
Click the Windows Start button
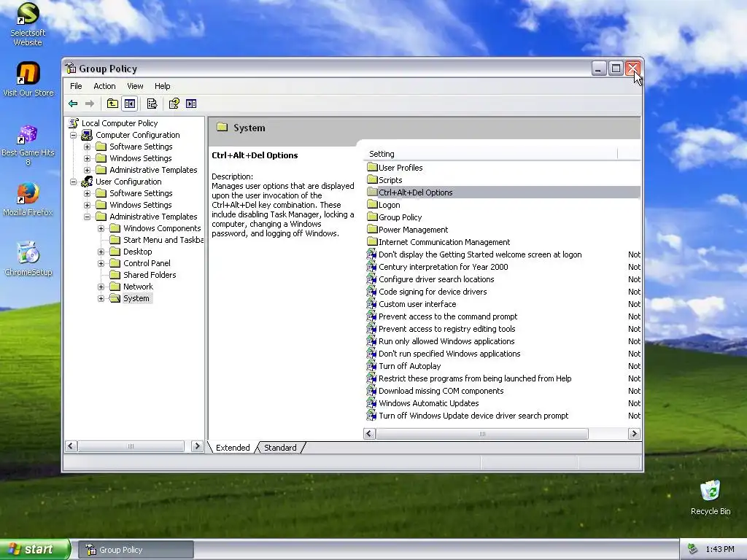(x=34, y=549)
